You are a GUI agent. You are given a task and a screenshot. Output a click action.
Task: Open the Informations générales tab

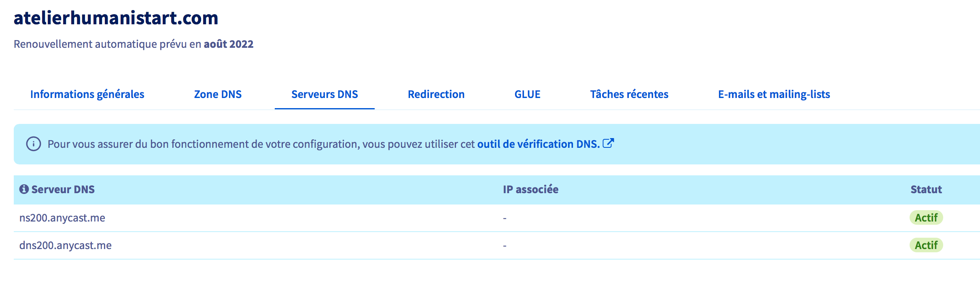(87, 94)
